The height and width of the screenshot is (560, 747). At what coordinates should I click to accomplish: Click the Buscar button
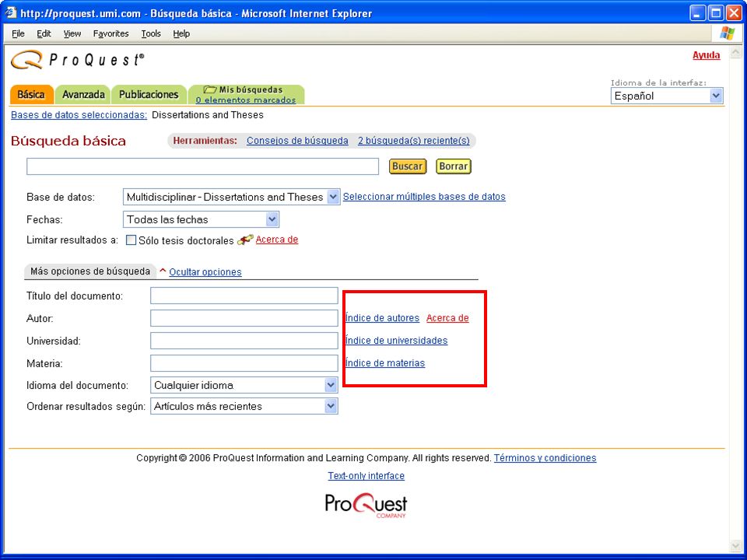407,166
